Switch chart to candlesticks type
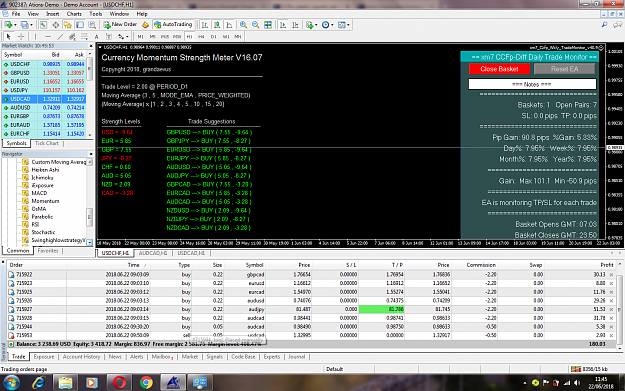Viewport: 625px width, 391px height. point(217,25)
